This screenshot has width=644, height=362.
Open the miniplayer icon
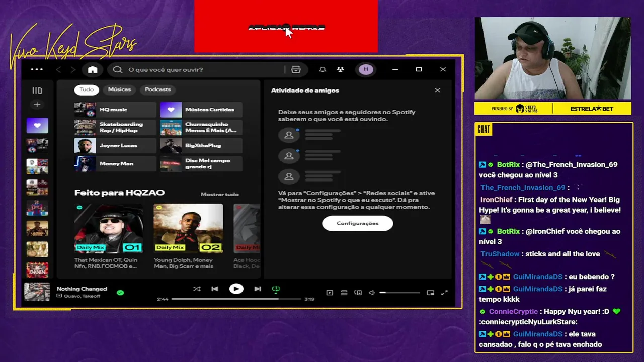430,293
